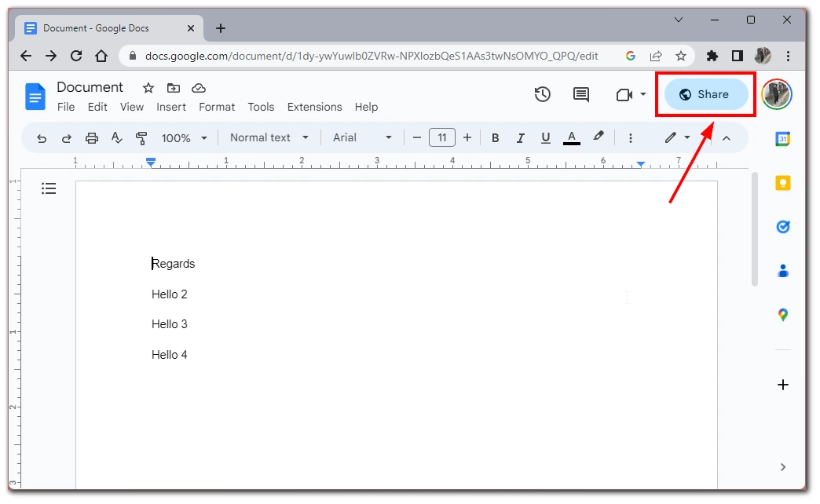Open version history clock icon
This screenshot has height=504, width=820.
click(x=542, y=95)
